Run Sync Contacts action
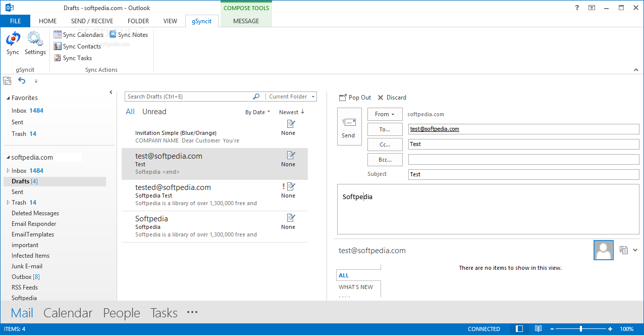644x335 pixels. click(77, 46)
